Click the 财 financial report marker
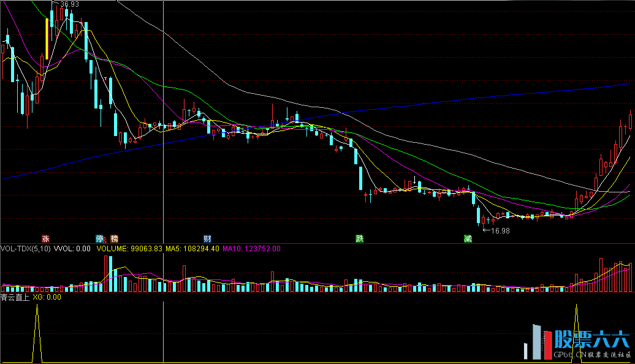Screen dimensions: 635x364 tap(207, 238)
